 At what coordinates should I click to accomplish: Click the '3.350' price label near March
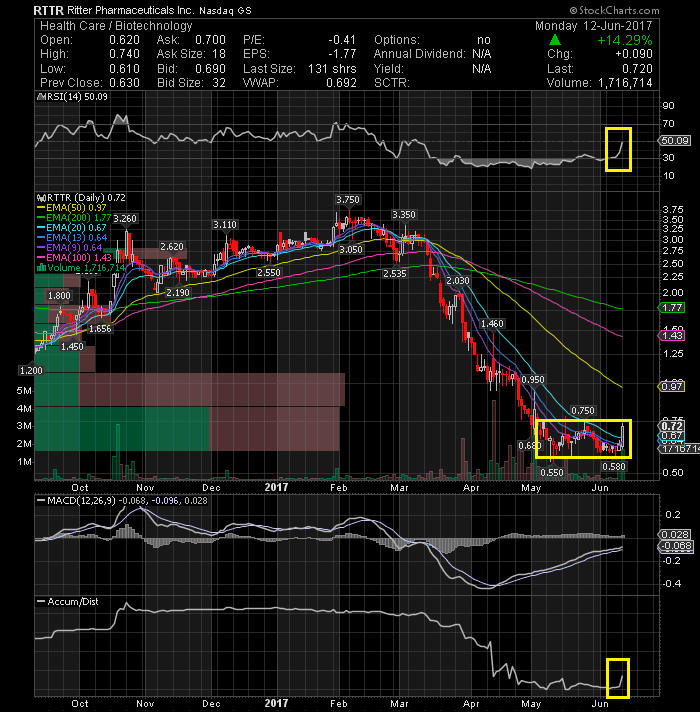404,214
